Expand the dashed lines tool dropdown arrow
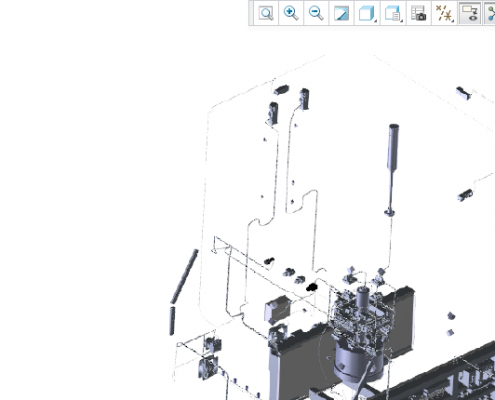The width and height of the screenshot is (495, 400). click(x=454, y=21)
